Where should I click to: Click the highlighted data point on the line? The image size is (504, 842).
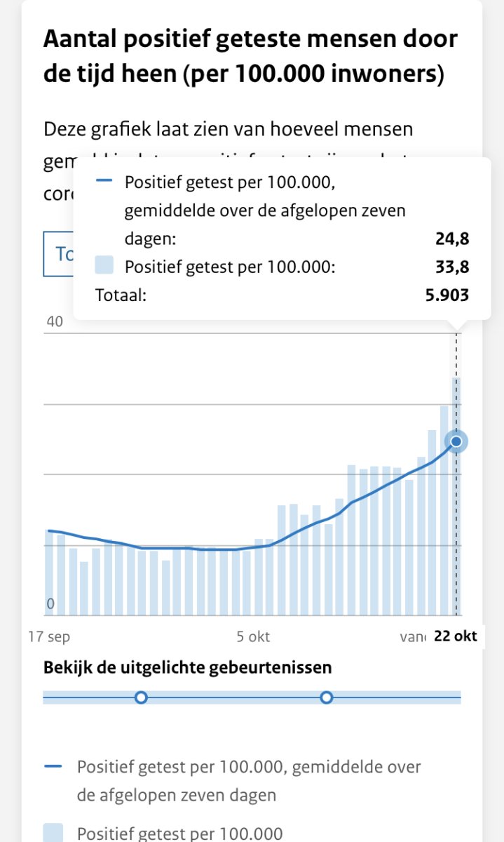[456, 441]
